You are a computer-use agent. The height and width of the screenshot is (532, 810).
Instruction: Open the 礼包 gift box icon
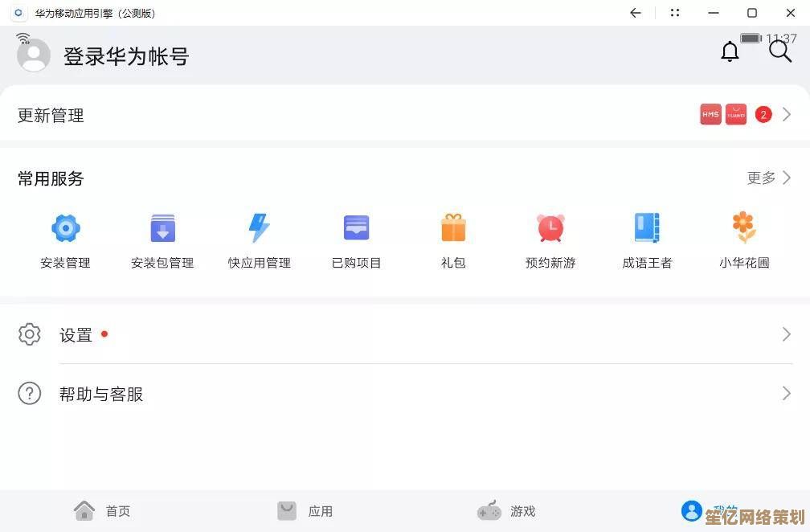tap(453, 227)
